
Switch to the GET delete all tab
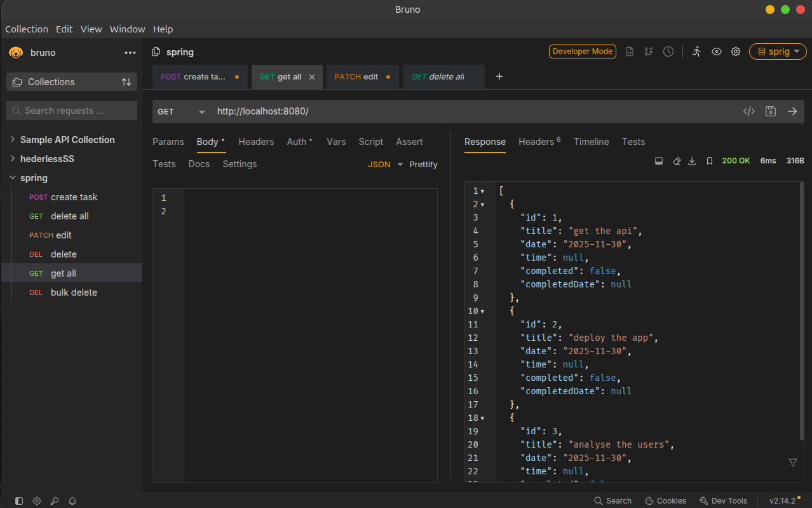coord(443,76)
